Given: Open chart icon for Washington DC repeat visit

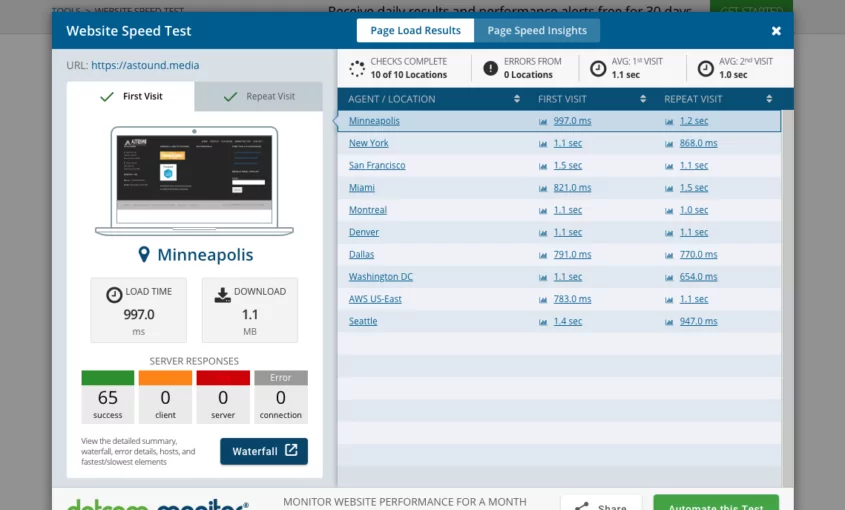Looking at the screenshot, I should [669, 278].
